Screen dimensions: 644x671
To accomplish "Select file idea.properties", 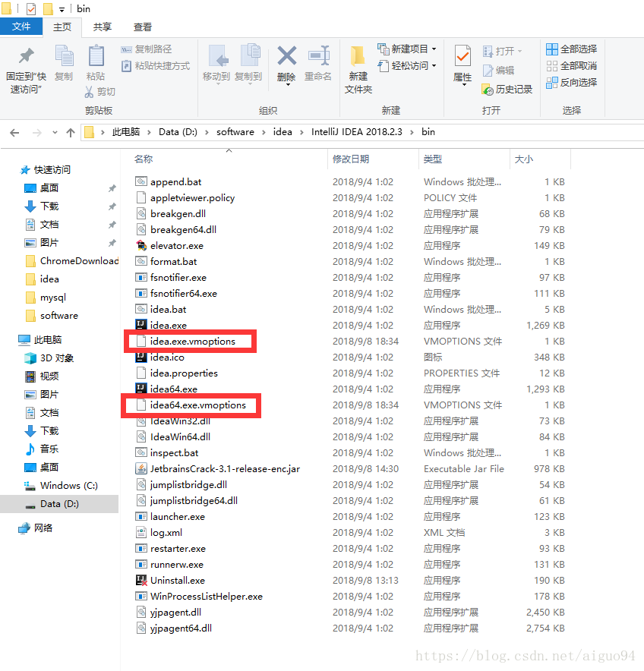I will 184,373.
